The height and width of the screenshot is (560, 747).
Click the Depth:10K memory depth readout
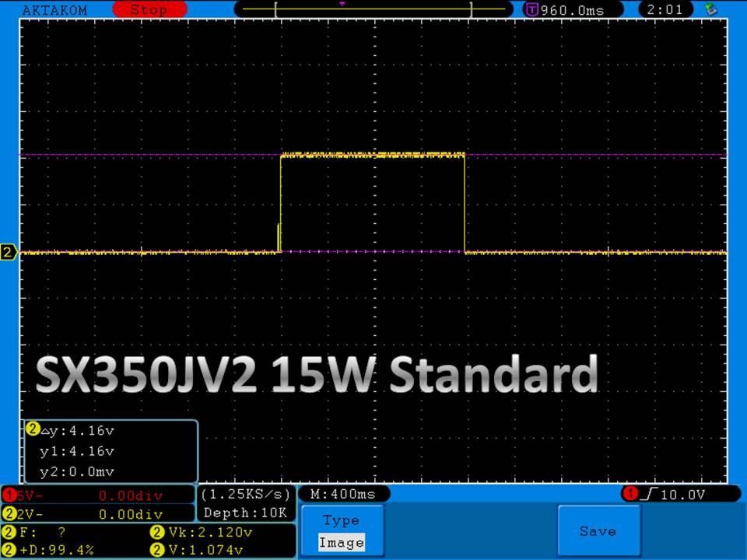[x=246, y=513]
